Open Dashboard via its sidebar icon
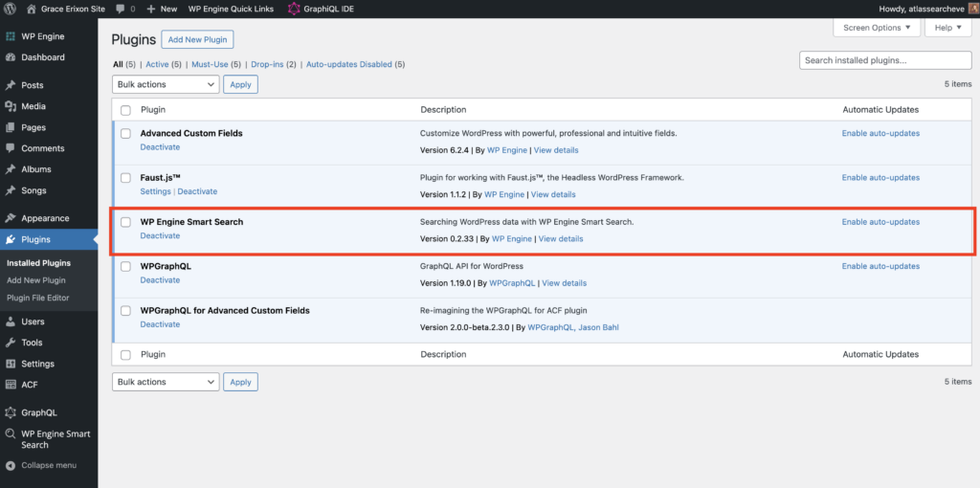The width and height of the screenshot is (980, 488). pos(11,57)
